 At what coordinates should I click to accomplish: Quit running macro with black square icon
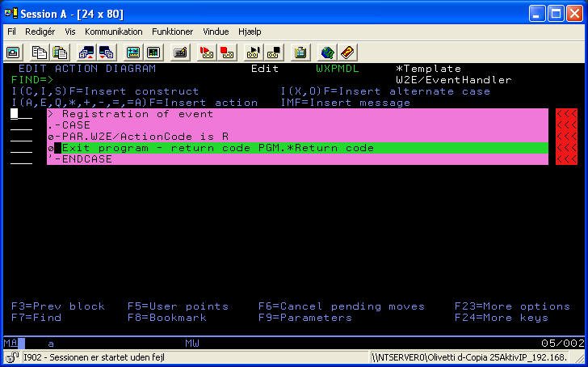tap(273, 53)
